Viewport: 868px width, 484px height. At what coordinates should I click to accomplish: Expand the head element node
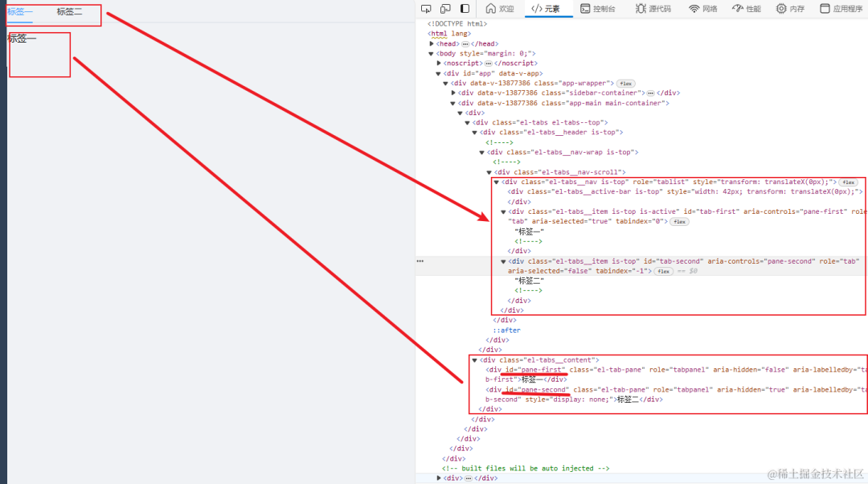click(432, 43)
